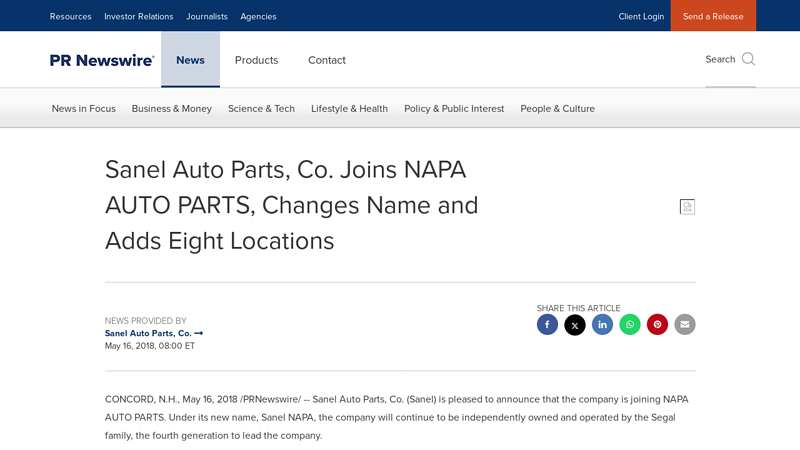Click the date 'May 16, 2018, 08:00 ET'

click(x=149, y=346)
